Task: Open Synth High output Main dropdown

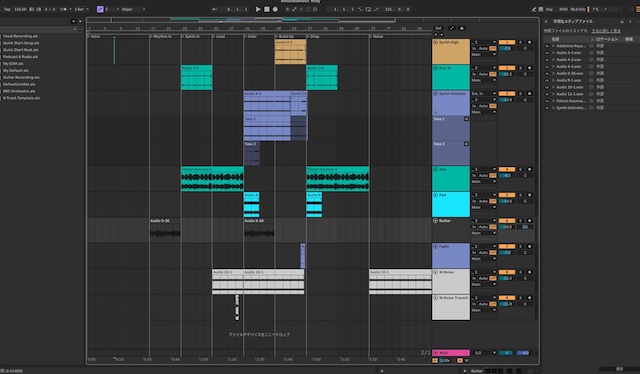Action: click(484, 54)
